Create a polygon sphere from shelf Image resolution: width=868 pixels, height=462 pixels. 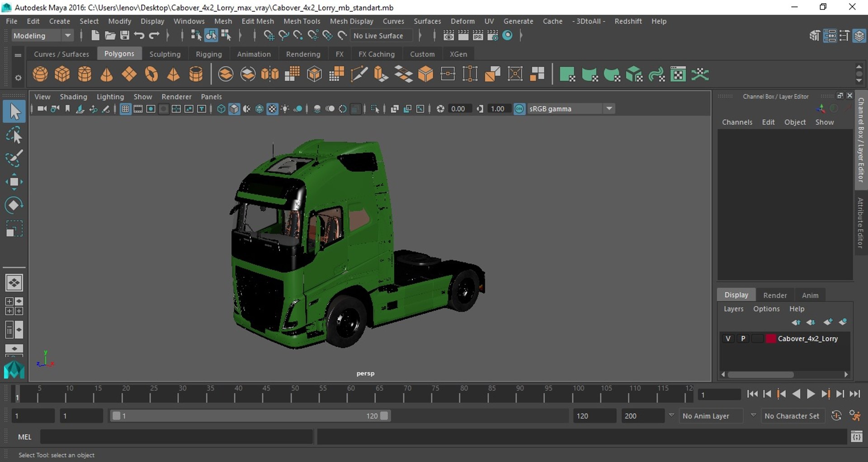click(x=40, y=74)
